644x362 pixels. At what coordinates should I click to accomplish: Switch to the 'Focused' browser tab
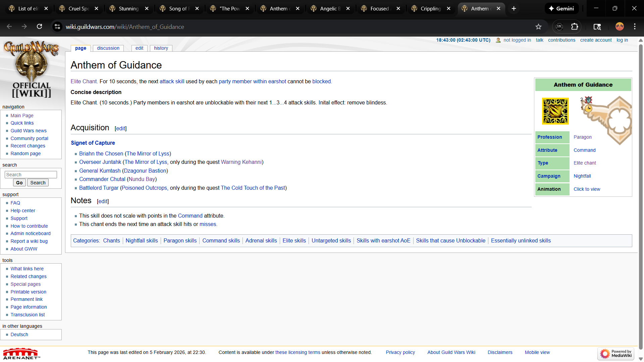click(381, 8)
